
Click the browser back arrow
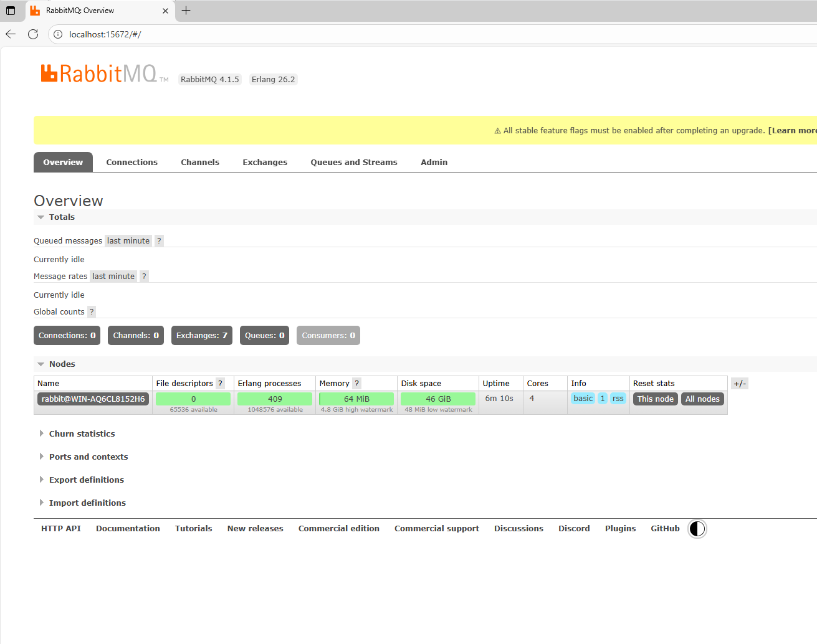(11, 34)
